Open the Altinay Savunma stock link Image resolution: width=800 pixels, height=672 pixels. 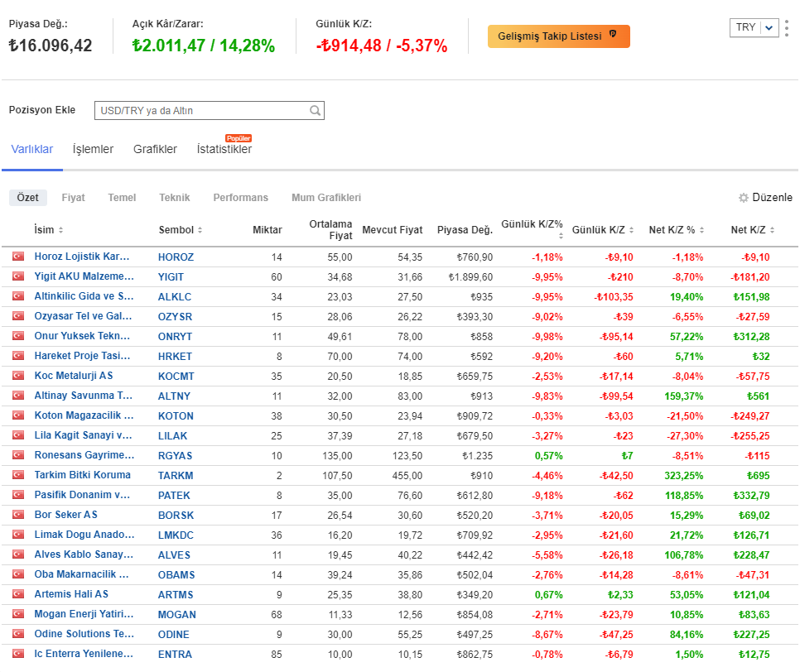tap(83, 396)
